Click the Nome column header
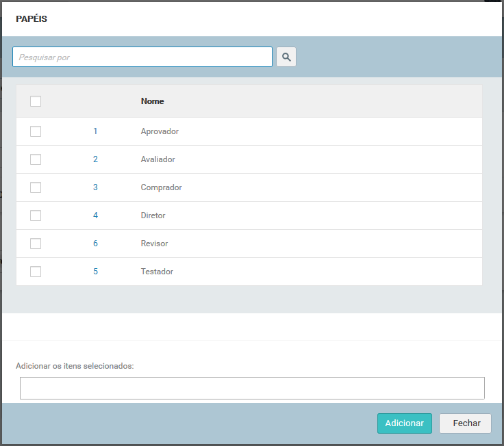This screenshot has height=446, width=504. click(x=152, y=101)
